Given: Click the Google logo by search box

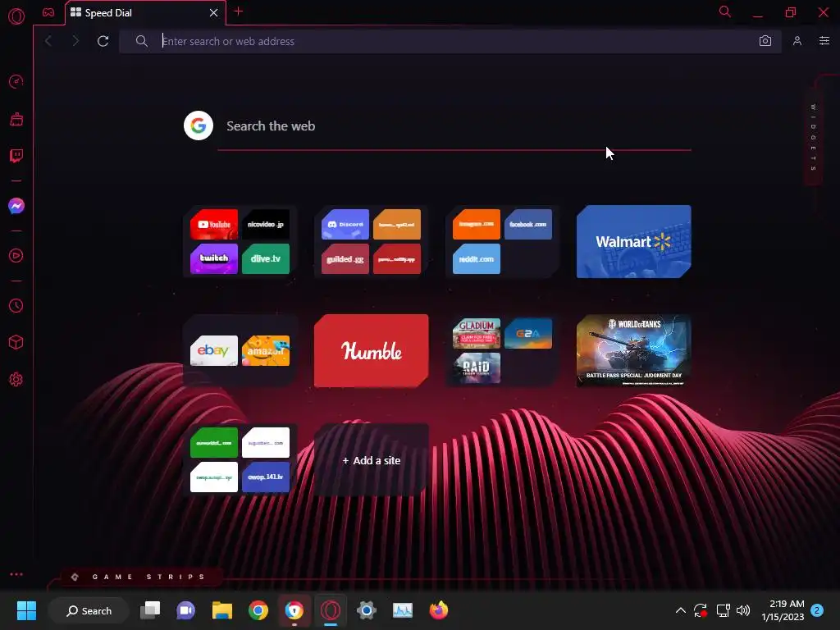Looking at the screenshot, I should click(199, 126).
